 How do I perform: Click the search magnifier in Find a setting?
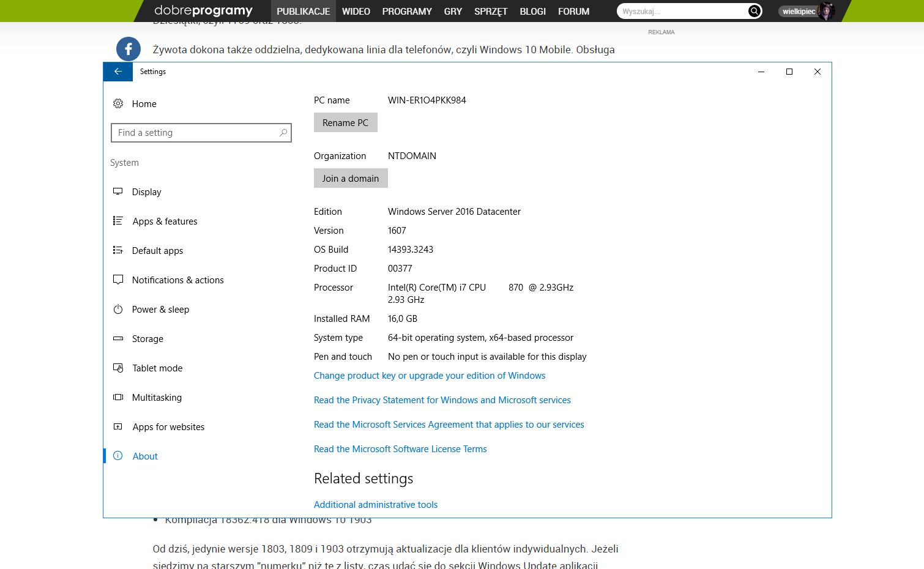point(283,133)
